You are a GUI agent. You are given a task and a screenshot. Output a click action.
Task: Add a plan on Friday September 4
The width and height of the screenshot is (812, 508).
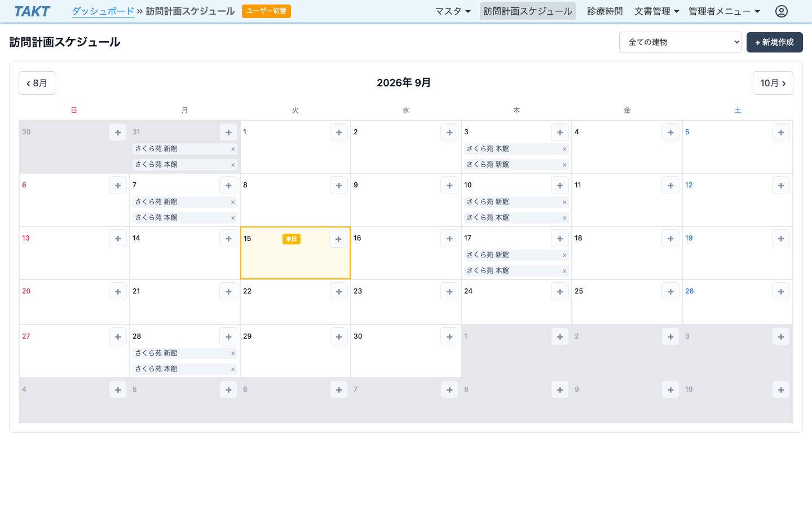(x=670, y=132)
